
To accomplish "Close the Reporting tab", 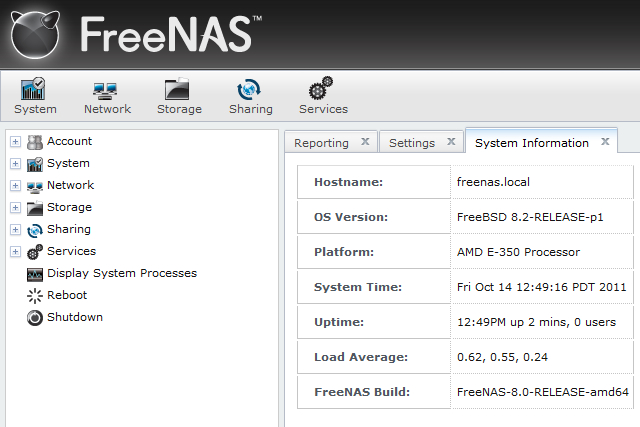I will (x=365, y=142).
